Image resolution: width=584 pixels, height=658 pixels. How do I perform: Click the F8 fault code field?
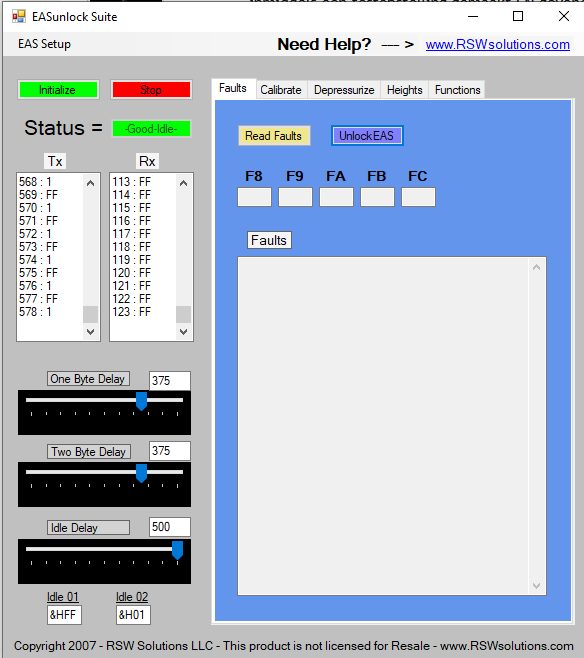254,197
